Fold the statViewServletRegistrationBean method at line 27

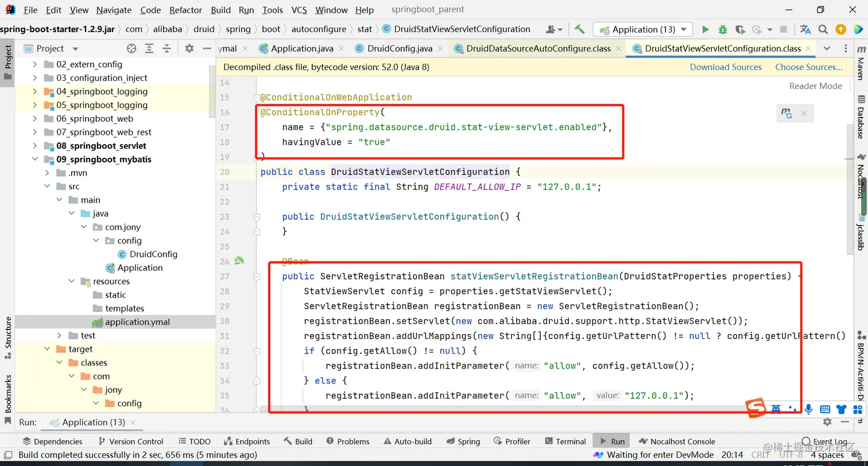(257, 277)
